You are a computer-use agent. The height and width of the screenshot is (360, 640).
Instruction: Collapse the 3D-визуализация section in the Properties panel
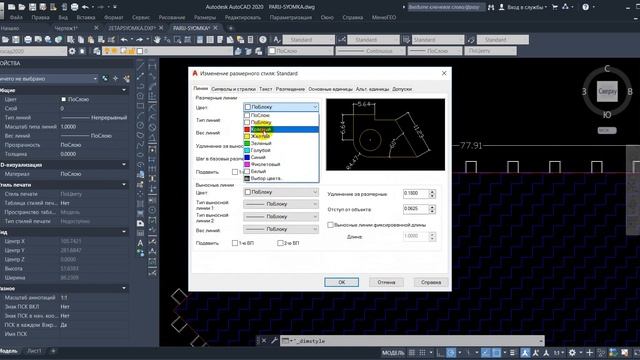pos(124,164)
